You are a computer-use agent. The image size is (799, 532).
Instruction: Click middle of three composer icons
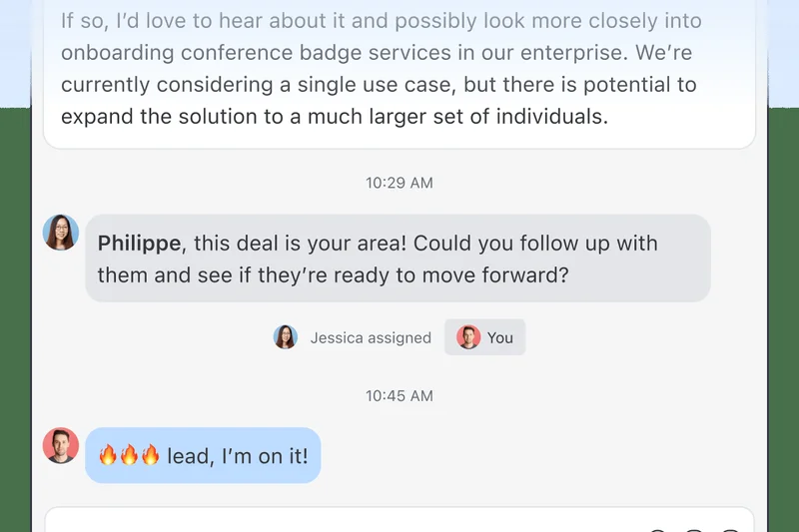pyautogui.click(x=695, y=529)
